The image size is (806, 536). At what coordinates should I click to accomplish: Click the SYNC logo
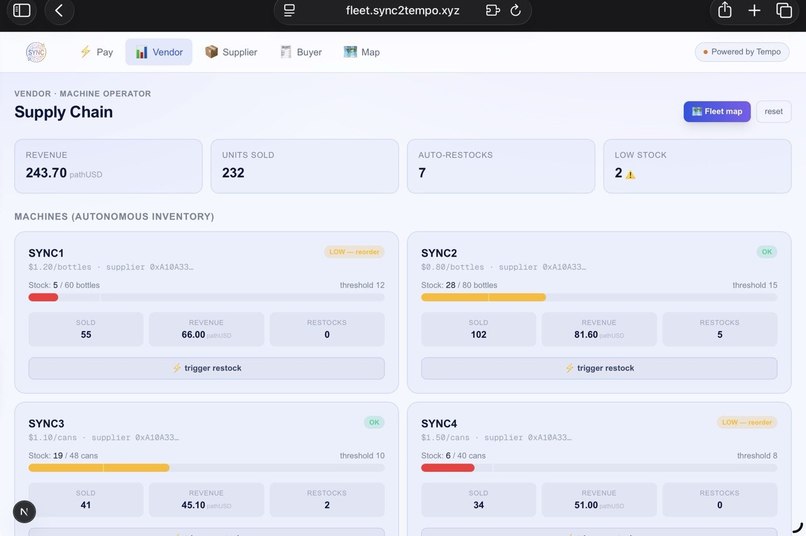(36, 52)
